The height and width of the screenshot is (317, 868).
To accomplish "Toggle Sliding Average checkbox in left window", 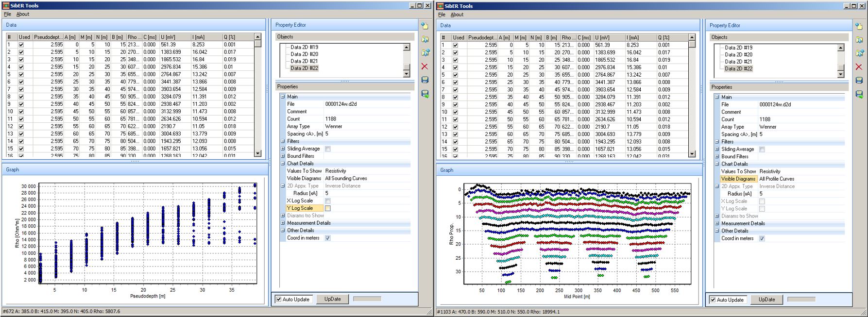I will (x=328, y=149).
